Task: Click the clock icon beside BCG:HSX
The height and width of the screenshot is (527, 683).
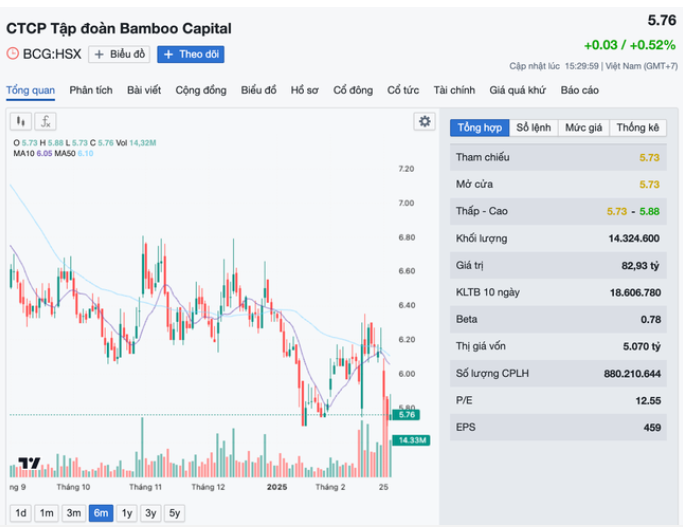Action: [x=12, y=55]
